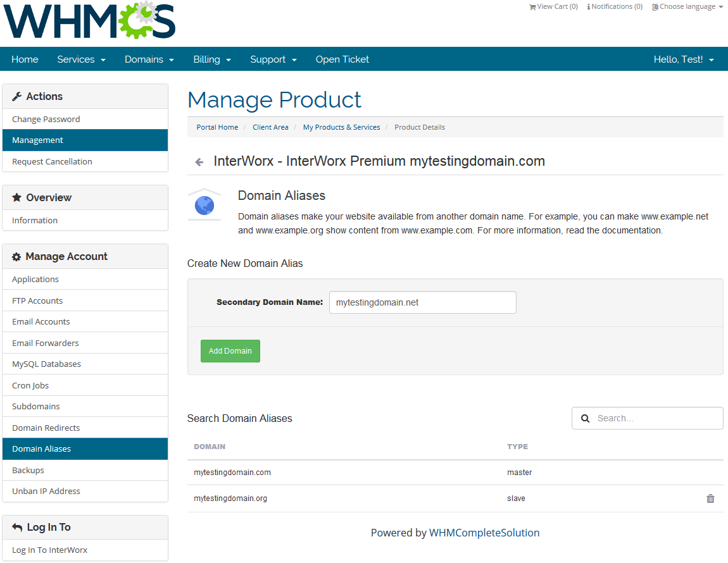This screenshot has width=728, height=563.
Task: Click Open Ticket in navigation bar
Action: click(342, 59)
